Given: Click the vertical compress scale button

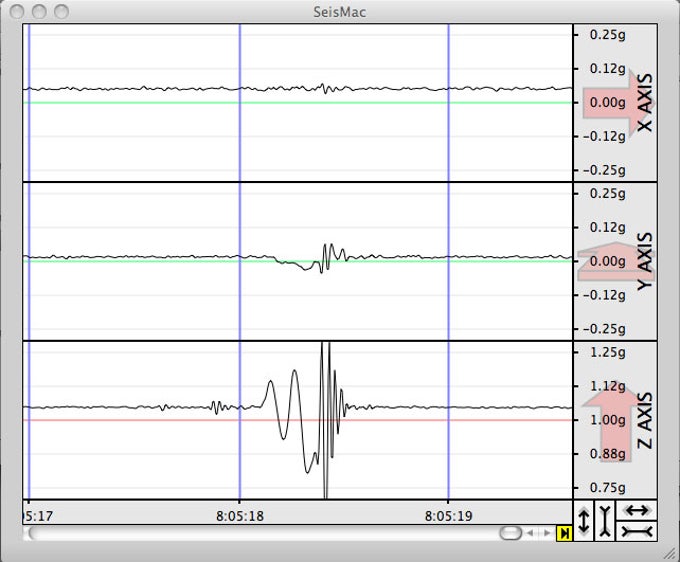Looking at the screenshot, I should pyautogui.click(x=605, y=521).
